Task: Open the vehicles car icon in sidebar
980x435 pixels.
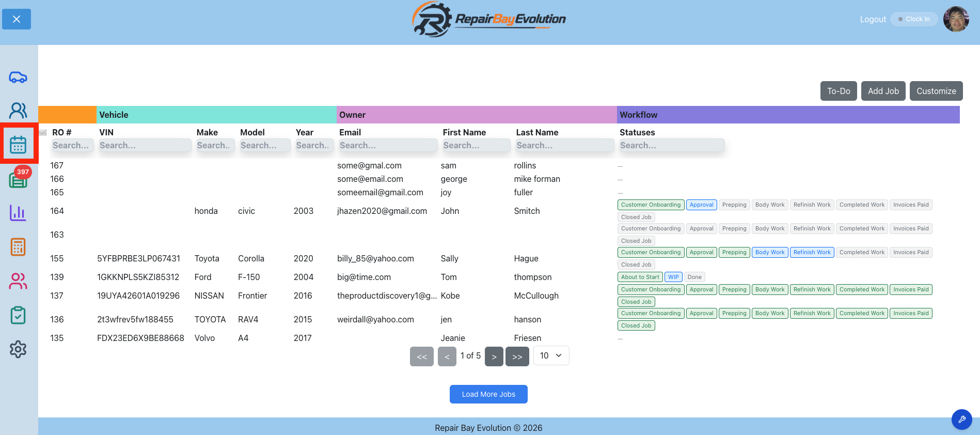Action: [18, 77]
